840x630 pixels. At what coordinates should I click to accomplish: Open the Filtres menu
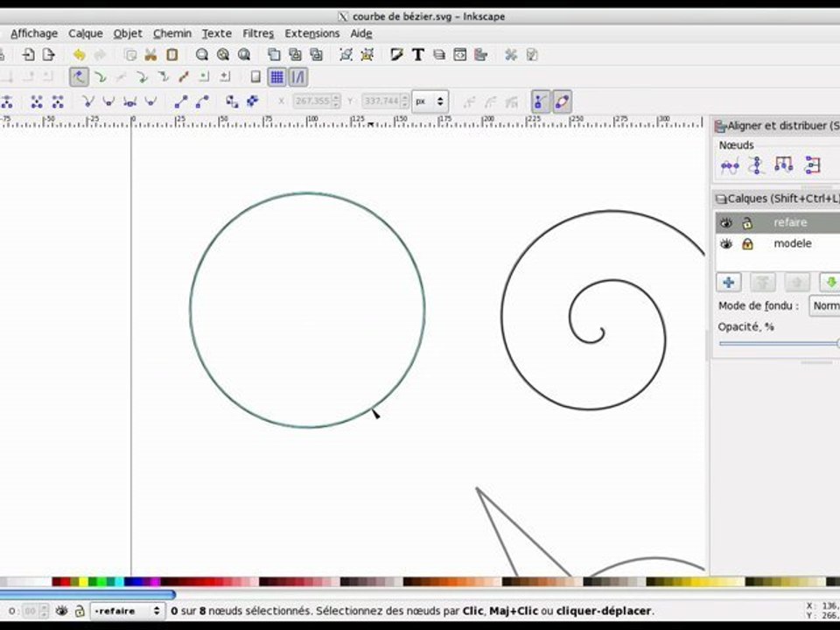(x=258, y=33)
